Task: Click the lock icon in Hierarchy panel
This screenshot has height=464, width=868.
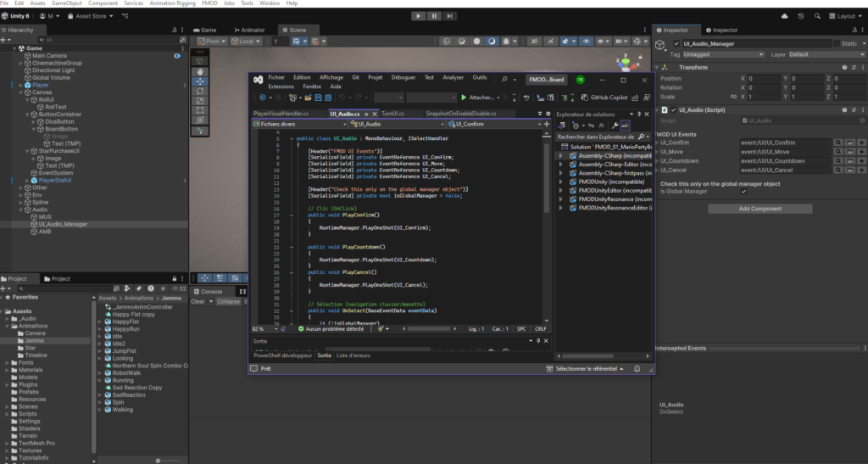Action: pos(175,30)
